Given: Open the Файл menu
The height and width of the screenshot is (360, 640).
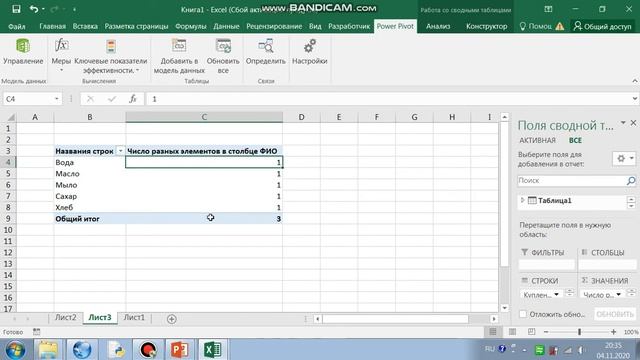Looking at the screenshot, I should pyautogui.click(x=17, y=26).
